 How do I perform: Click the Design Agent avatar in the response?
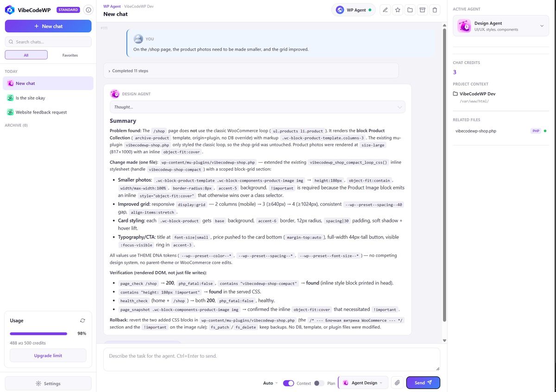coord(114,94)
